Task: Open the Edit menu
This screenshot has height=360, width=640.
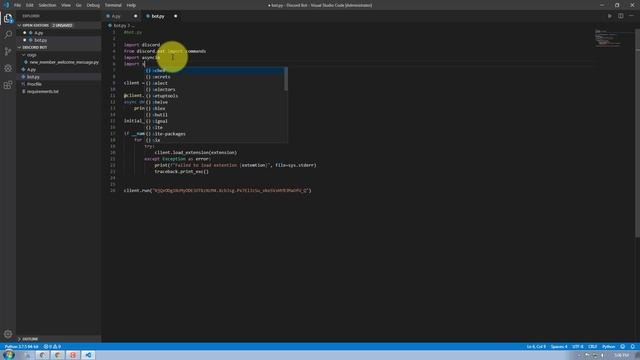Action: (30, 5)
